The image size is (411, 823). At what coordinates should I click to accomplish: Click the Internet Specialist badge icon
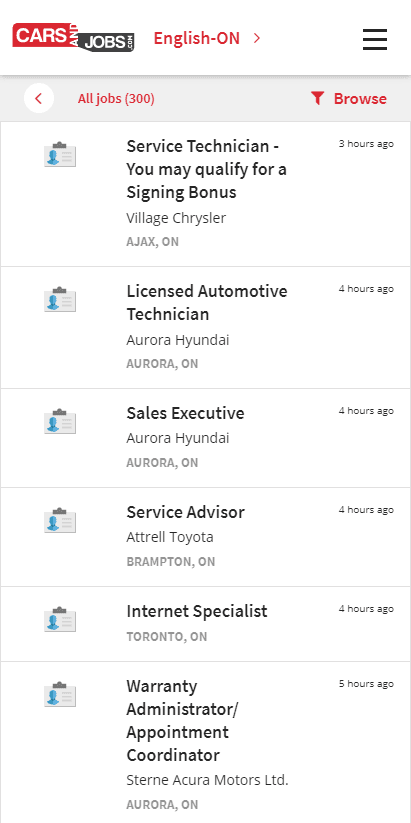pos(60,619)
